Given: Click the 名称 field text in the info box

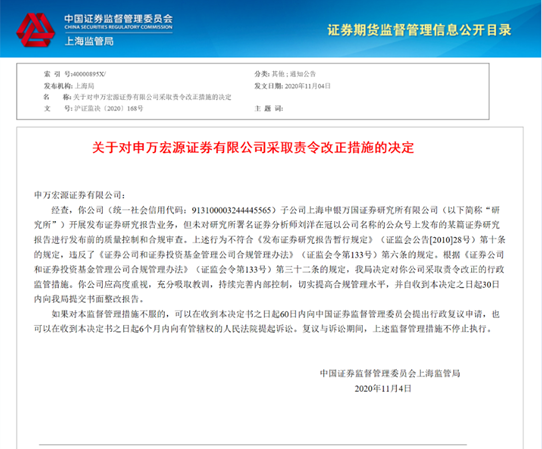Looking at the screenshot, I should point(152,97).
